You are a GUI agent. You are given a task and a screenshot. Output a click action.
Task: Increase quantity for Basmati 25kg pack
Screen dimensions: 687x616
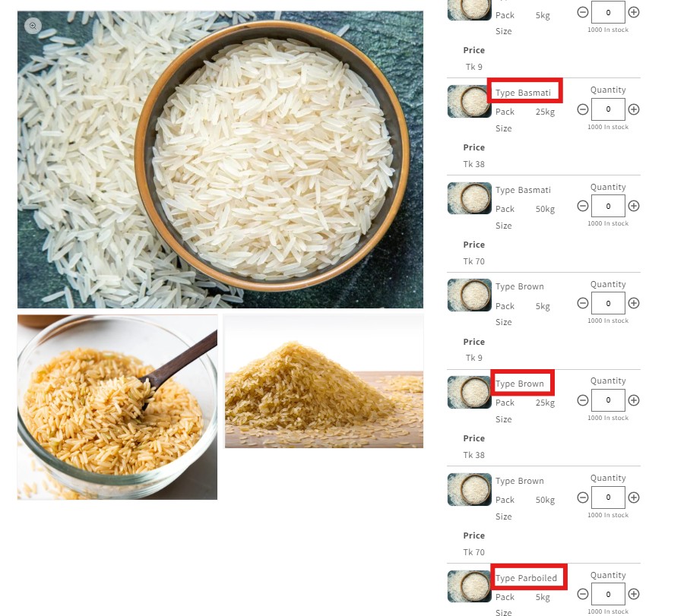point(634,109)
